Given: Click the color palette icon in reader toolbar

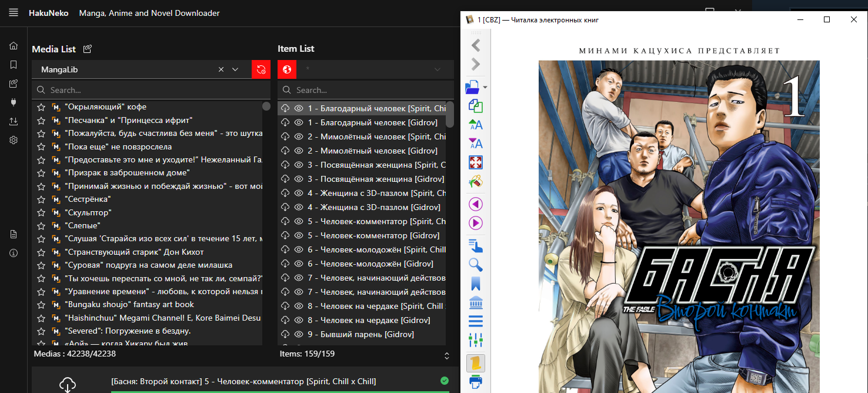Looking at the screenshot, I should coord(476,181).
